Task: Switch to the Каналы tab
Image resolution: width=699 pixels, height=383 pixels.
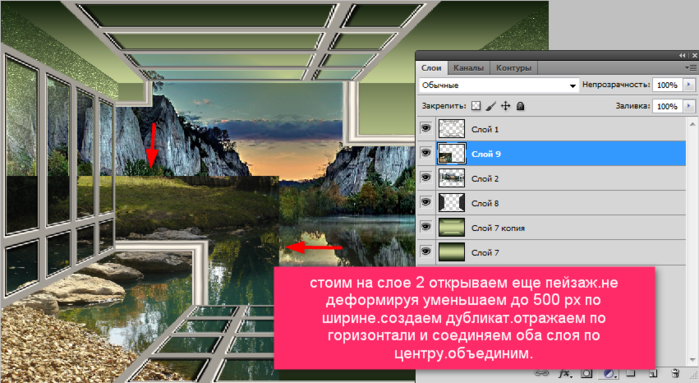Action: pyautogui.click(x=469, y=68)
